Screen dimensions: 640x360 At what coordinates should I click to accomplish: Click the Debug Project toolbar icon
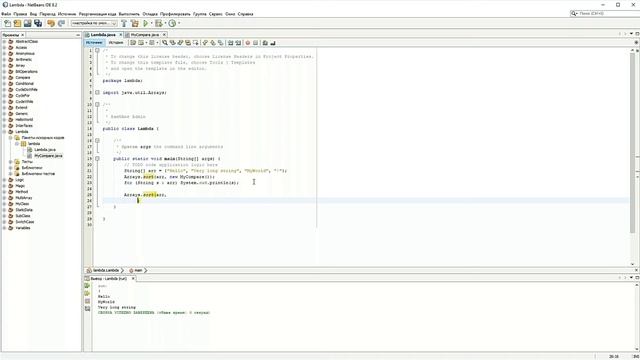[158, 23]
